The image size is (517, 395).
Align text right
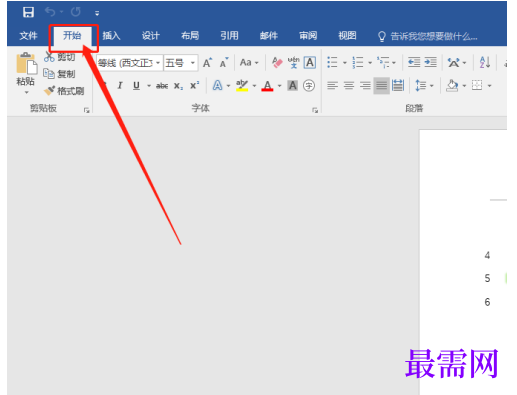pyautogui.click(x=365, y=86)
